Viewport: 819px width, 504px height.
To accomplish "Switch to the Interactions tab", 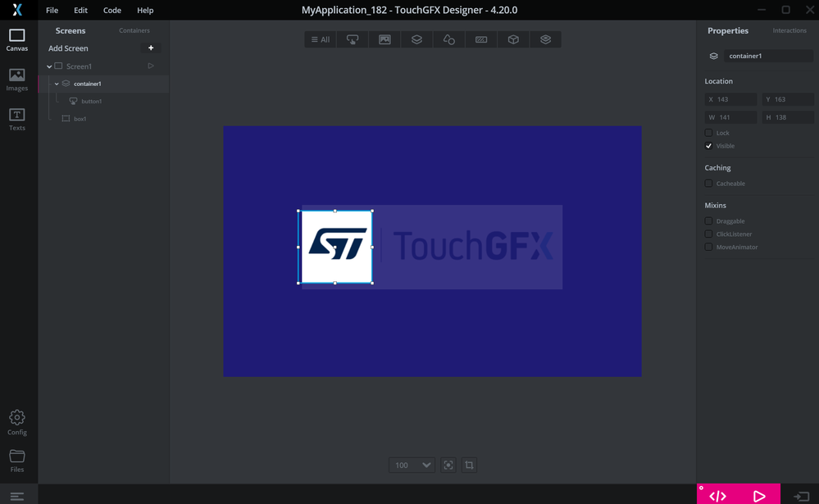I will click(789, 30).
